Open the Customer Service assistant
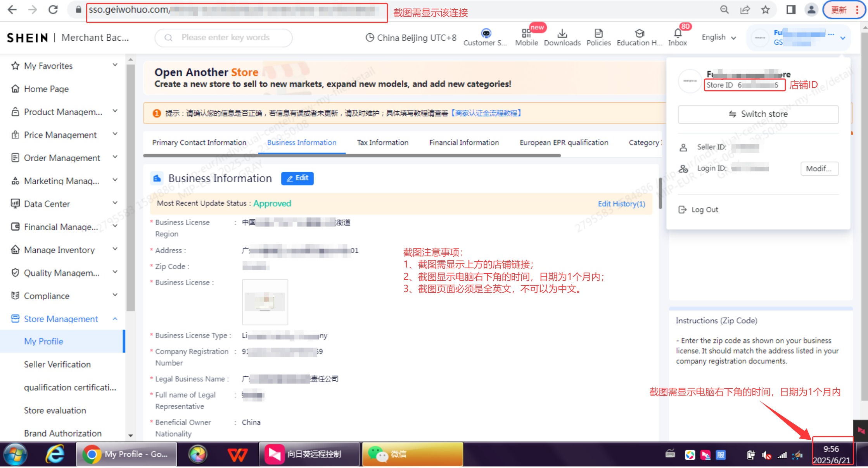Image resolution: width=868 pixels, height=468 pixels. click(x=485, y=37)
